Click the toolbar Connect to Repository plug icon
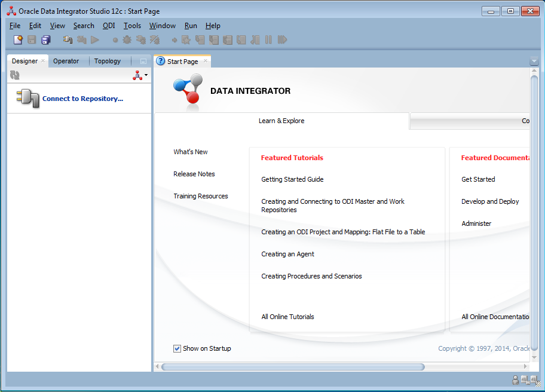The image size is (545, 392). pos(68,39)
